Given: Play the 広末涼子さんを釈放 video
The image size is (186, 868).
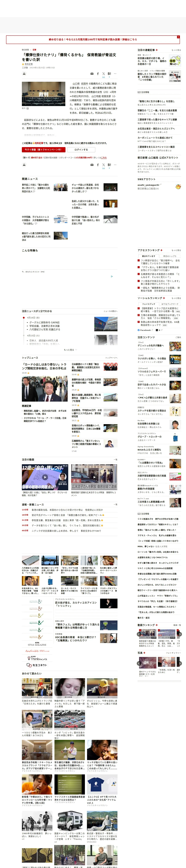Looking at the screenshot, I should pyautogui.click(x=94, y=477).
